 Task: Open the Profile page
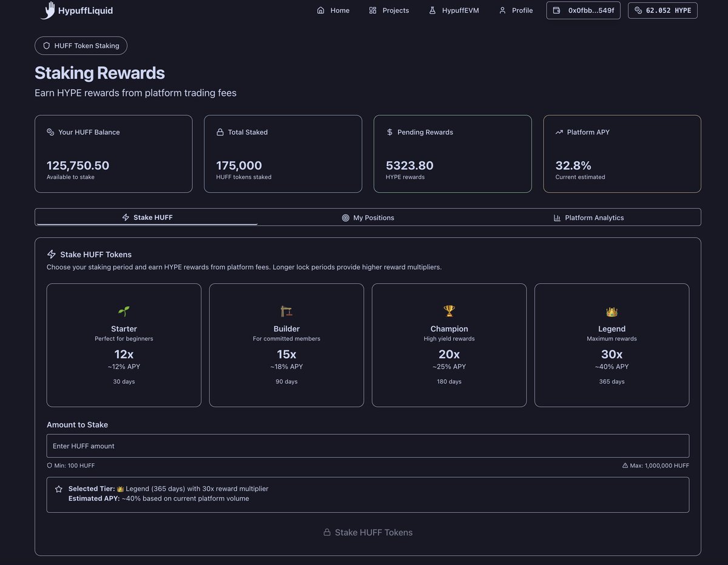(516, 10)
